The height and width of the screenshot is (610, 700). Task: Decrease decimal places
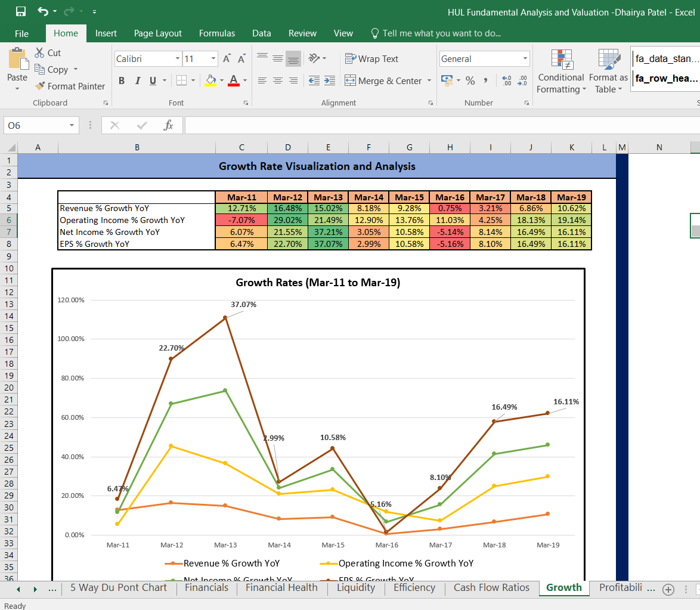522,80
